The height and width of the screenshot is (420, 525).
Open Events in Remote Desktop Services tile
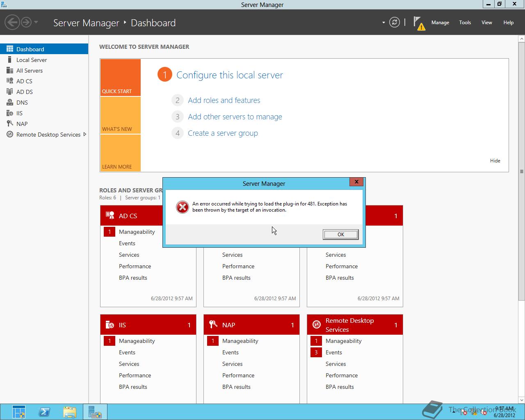[334, 352]
